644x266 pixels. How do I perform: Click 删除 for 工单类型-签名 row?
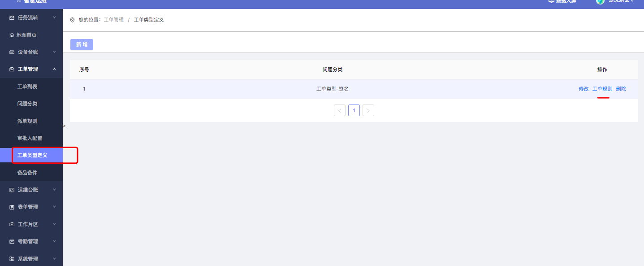(x=621, y=89)
